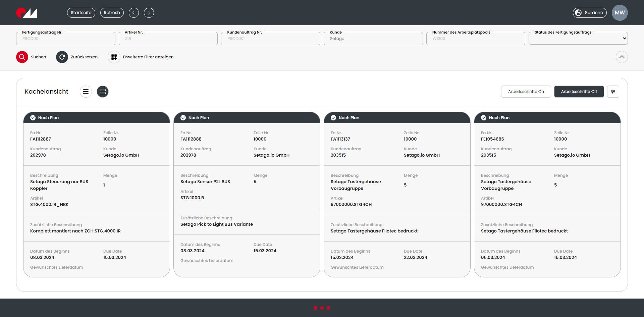The width and height of the screenshot is (644, 317).
Task: Click Setago Steuerung nur BUS Koppler
Action: click(x=59, y=185)
